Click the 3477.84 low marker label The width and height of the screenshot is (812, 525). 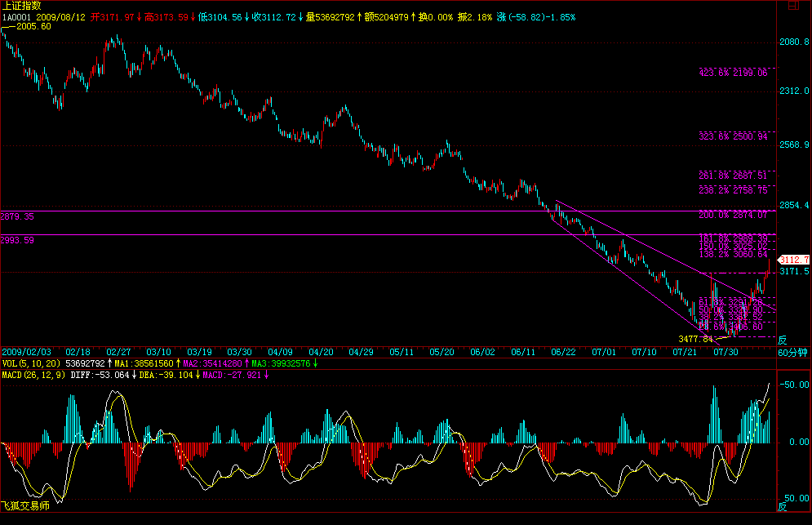(x=695, y=339)
